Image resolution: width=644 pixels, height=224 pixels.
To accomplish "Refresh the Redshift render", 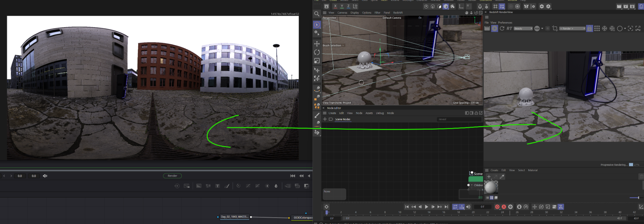I will tap(502, 28).
